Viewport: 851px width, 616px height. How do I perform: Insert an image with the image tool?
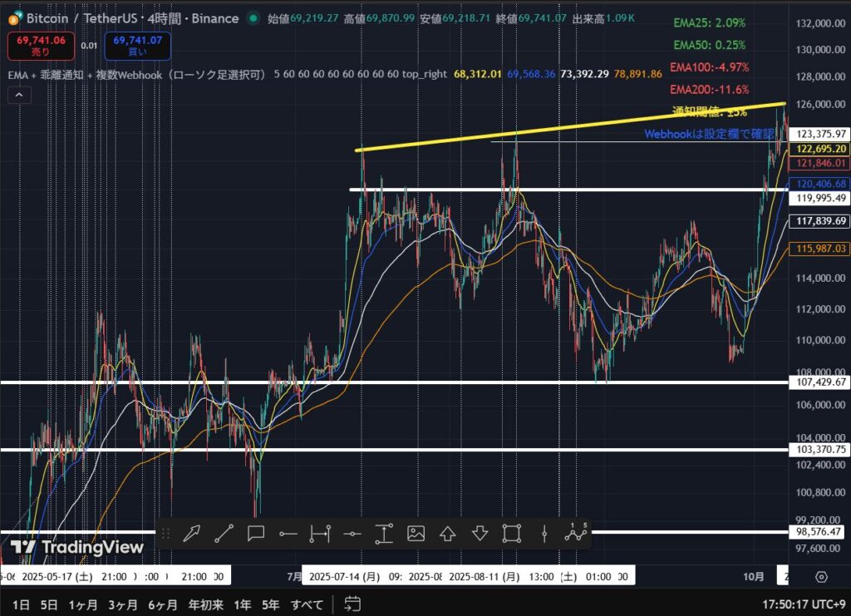pos(416,533)
